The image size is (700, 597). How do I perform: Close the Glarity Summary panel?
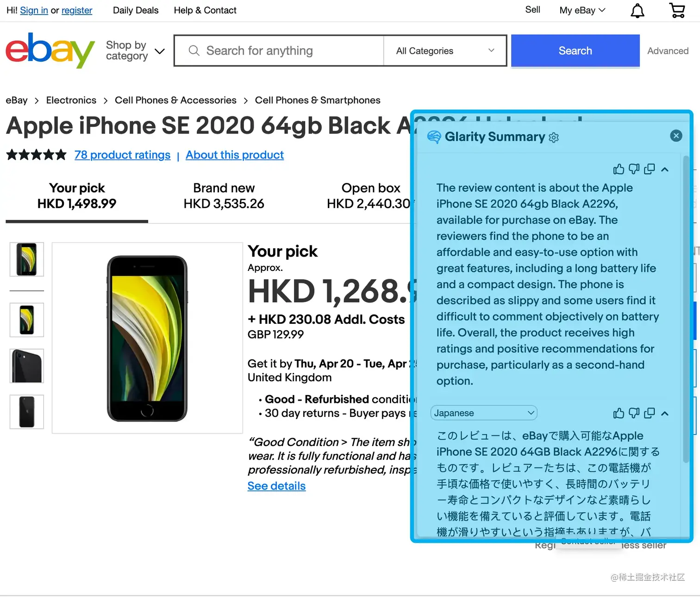676,136
